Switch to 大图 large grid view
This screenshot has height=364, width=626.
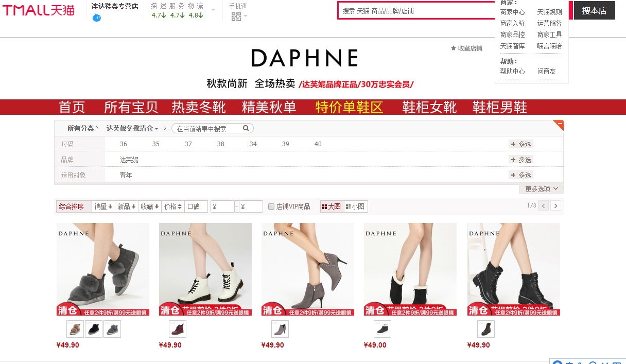(x=332, y=206)
